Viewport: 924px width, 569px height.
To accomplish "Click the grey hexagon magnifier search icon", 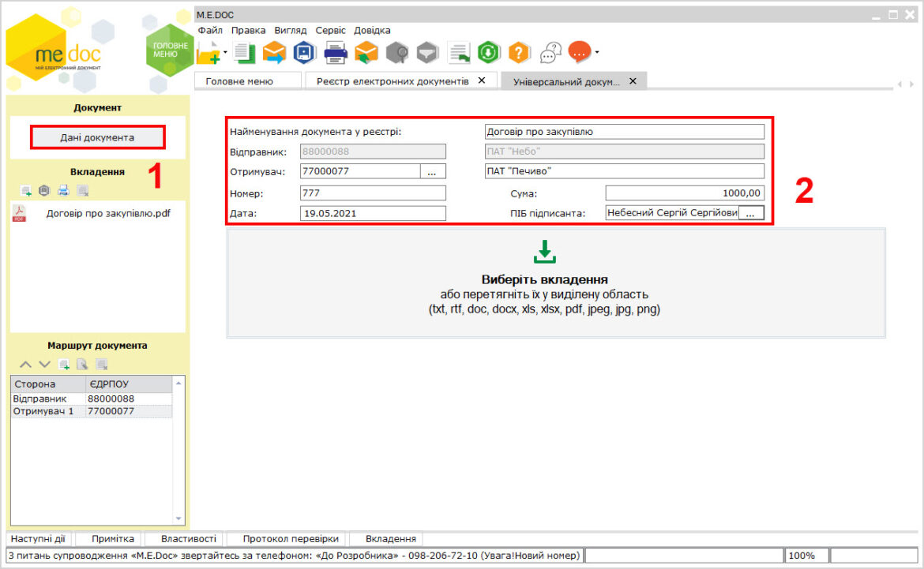I will pos(397,53).
